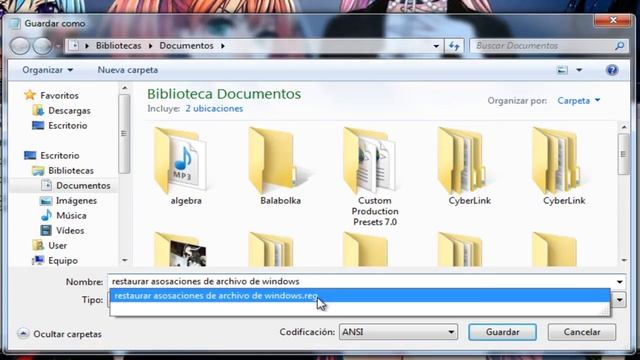Select Vídeos library
The width and height of the screenshot is (640, 360).
(70, 231)
